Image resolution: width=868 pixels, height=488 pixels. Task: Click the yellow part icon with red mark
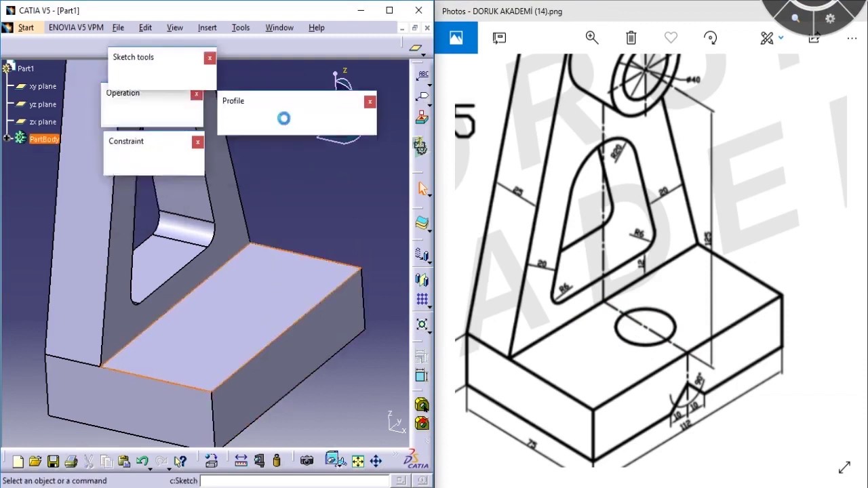(x=422, y=424)
